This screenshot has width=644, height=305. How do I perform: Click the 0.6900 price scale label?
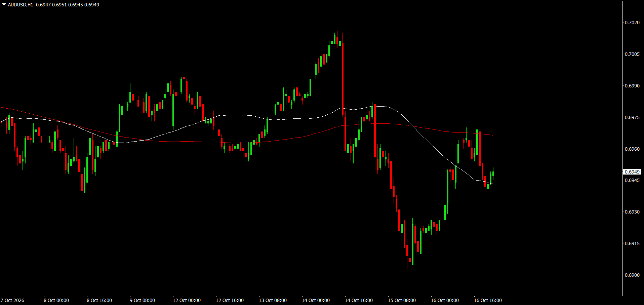pyautogui.click(x=632, y=275)
